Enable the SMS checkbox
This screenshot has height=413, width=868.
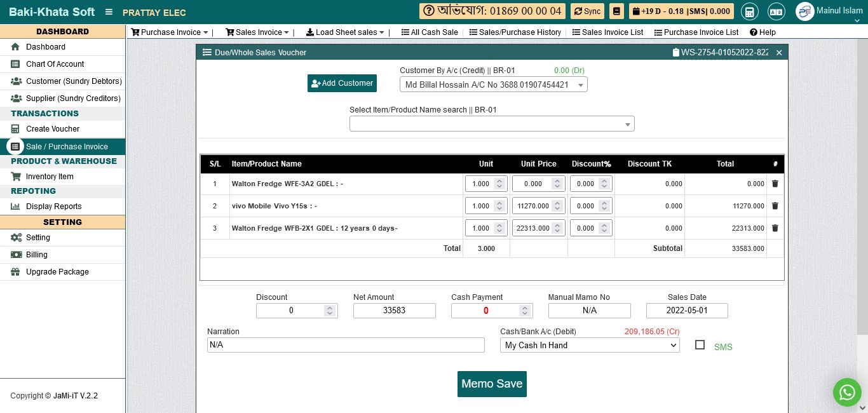[x=700, y=344]
